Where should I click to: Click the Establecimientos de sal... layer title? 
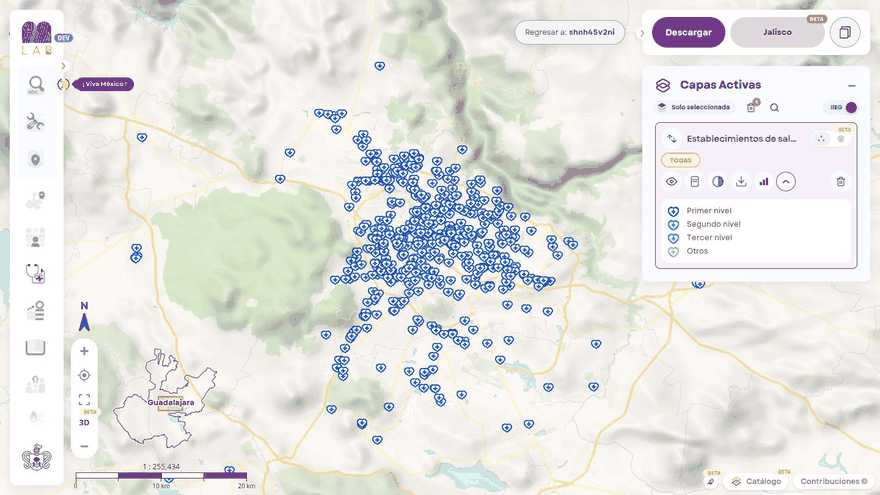tap(741, 139)
